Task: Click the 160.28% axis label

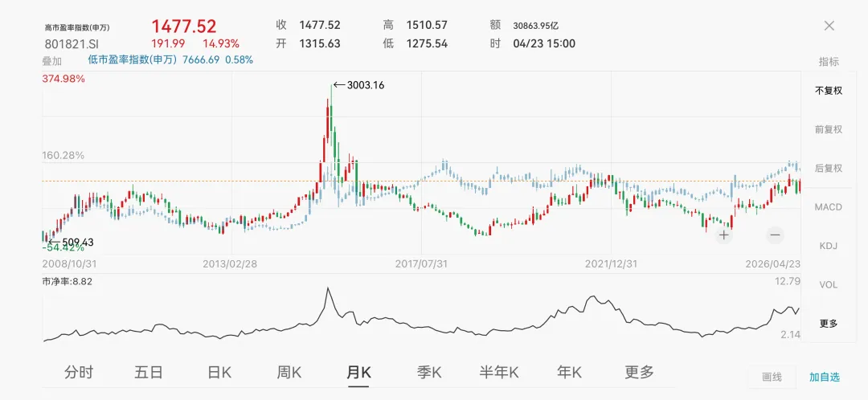Action: (x=63, y=156)
